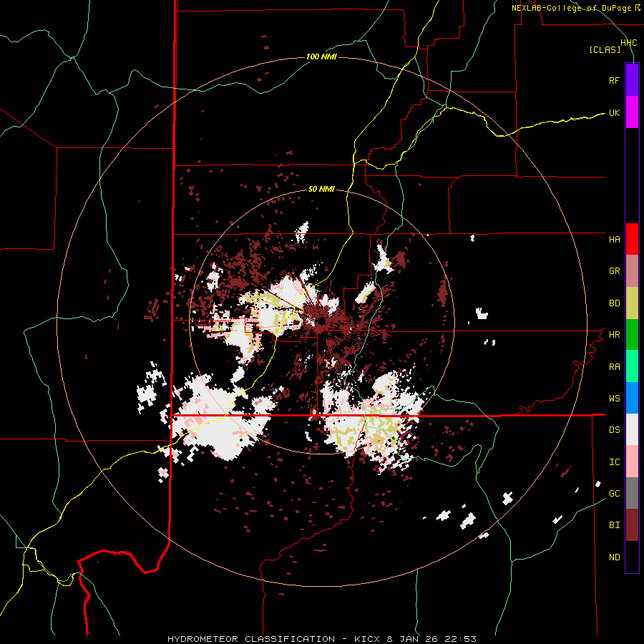This screenshot has width=644, height=644.
Task: Pick the HR green legend swatch
Action: point(632,335)
